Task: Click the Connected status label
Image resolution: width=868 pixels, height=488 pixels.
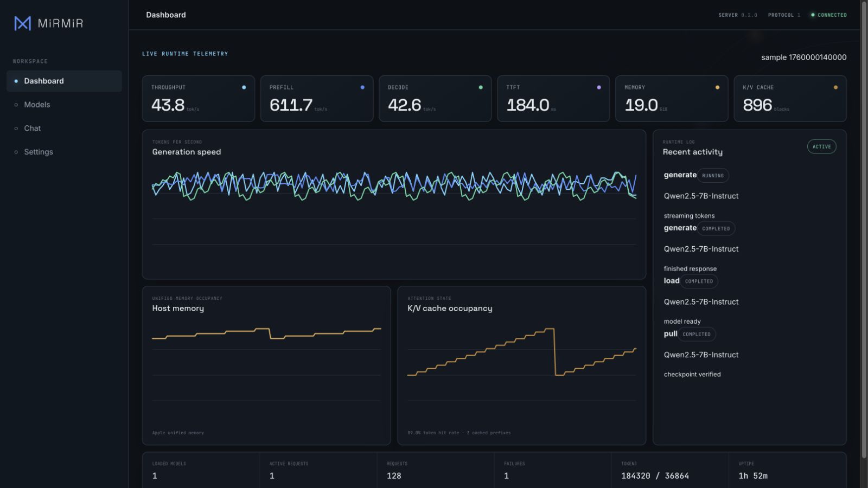Action: pos(832,15)
